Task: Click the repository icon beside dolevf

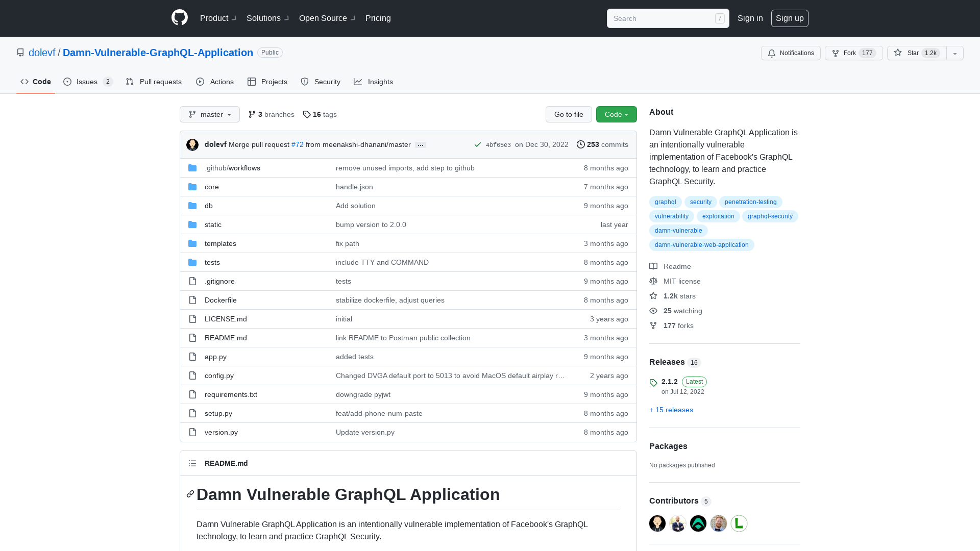Action: (x=20, y=53)
